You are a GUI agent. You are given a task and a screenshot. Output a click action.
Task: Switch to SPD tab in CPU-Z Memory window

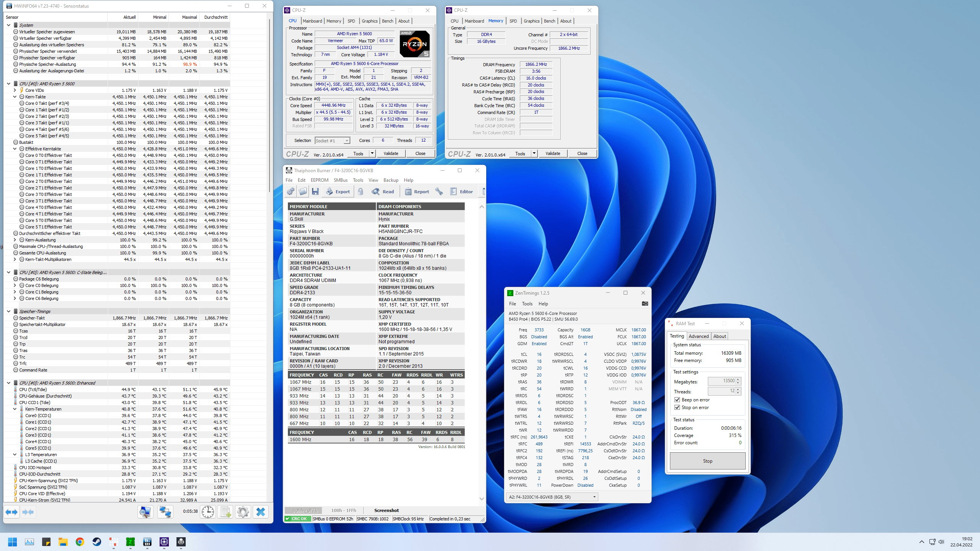(x=513, y=21)
